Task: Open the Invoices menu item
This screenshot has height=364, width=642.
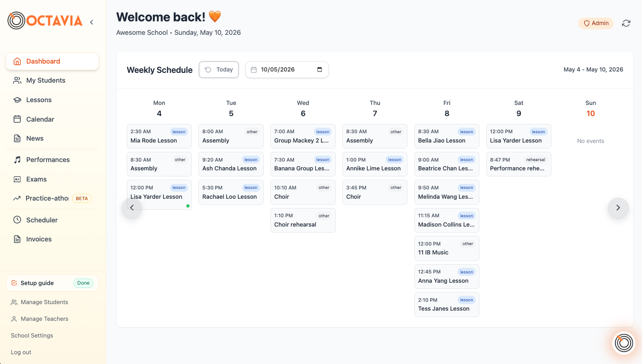Action: point(52,239)
